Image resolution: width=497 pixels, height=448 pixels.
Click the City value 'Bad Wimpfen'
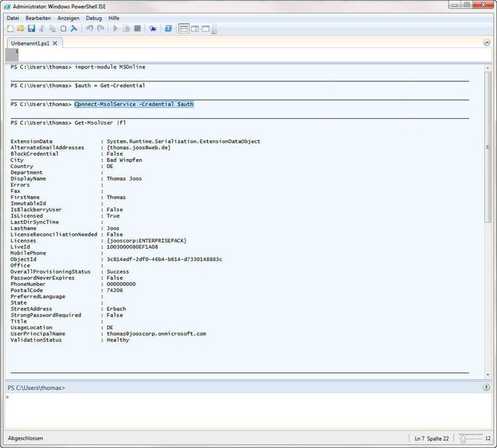[124, 160]
